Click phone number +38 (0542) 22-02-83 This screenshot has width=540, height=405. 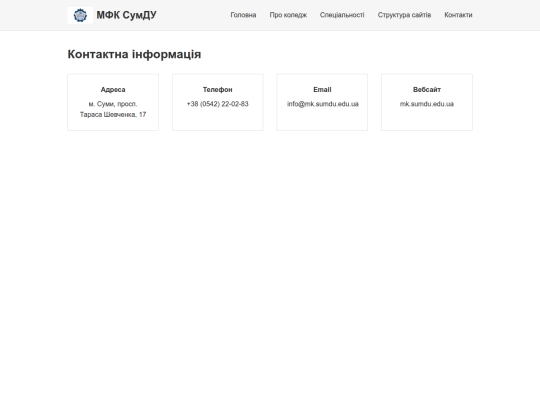tap(218, 104)
